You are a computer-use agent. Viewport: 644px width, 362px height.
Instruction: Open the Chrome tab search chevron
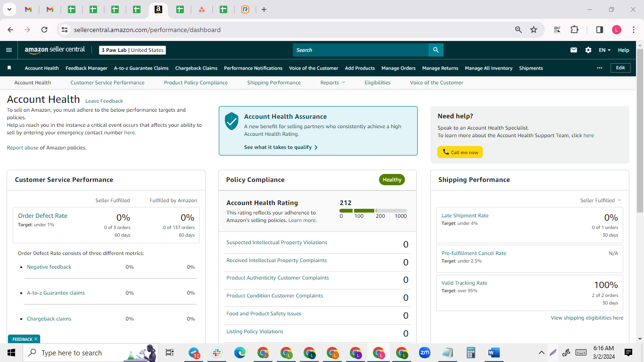9,9
